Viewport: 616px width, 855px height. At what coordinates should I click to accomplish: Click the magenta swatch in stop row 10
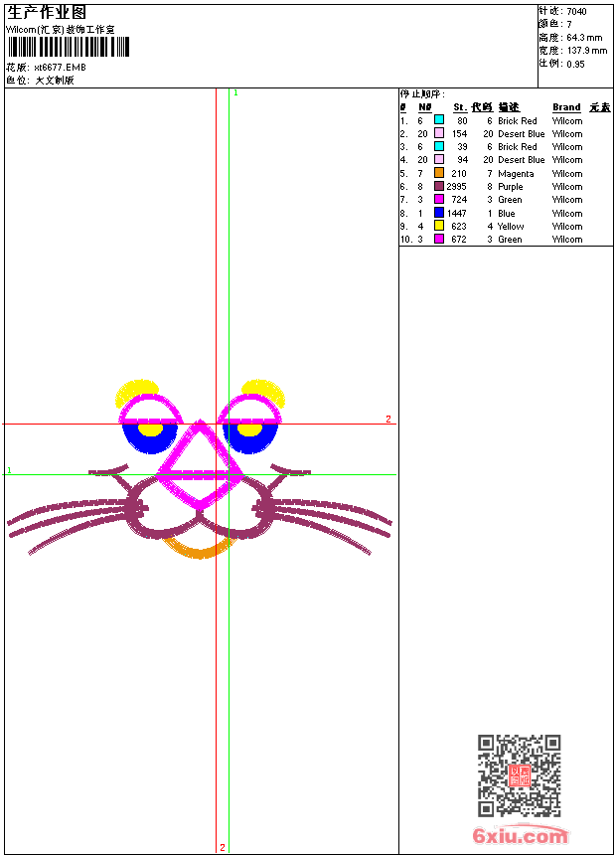pos(439,239)
